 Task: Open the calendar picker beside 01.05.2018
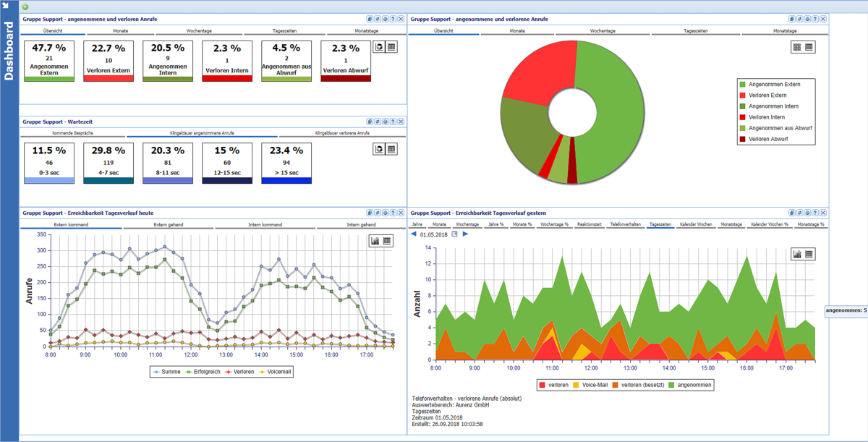pos(454,234)
